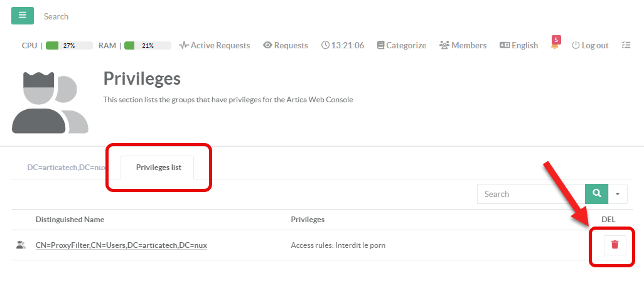The width and height of the screenshot is (644, 283).
Task: Click the green magnifier search button
Action: click(x=597, y=194)
